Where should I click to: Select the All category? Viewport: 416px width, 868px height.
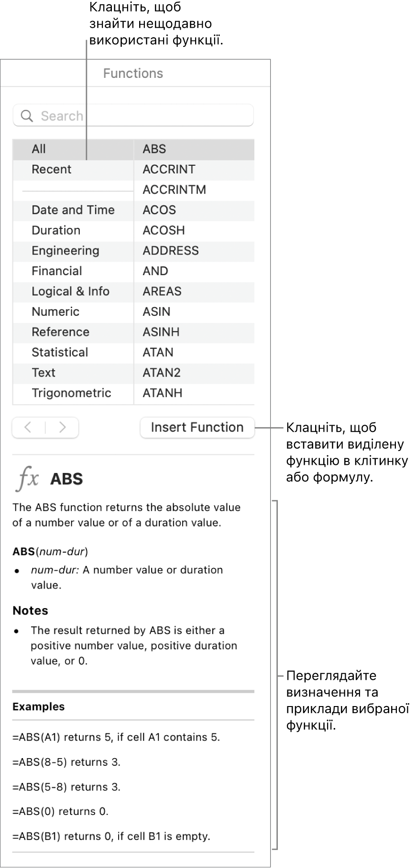[x=39, y=149]
